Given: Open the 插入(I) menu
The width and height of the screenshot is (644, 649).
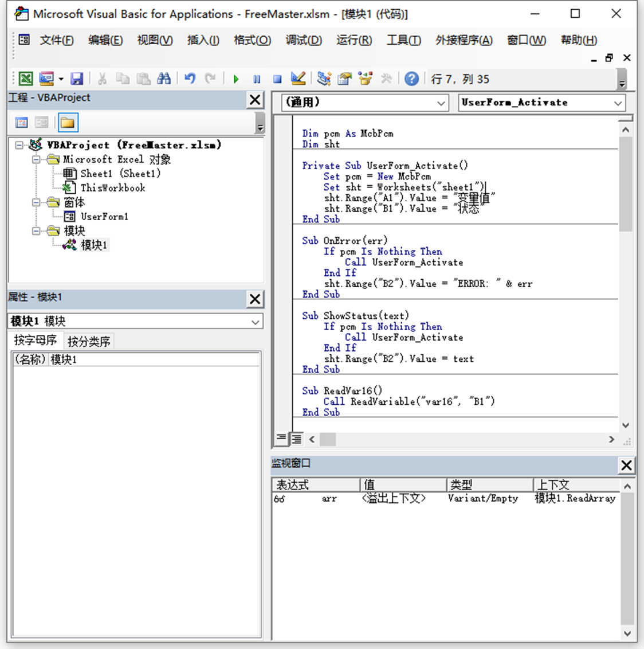Looking at the screenshot, I should pyautogui.click(x=203, y=40).
